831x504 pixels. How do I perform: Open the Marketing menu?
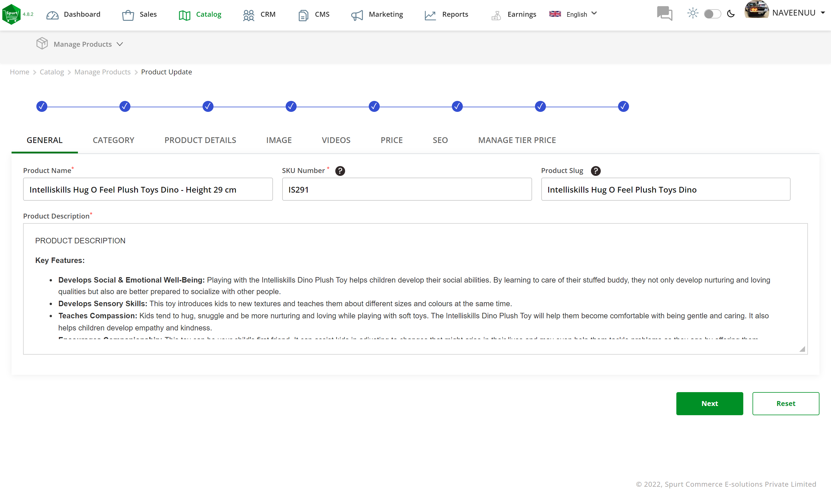tap(386, 14)
